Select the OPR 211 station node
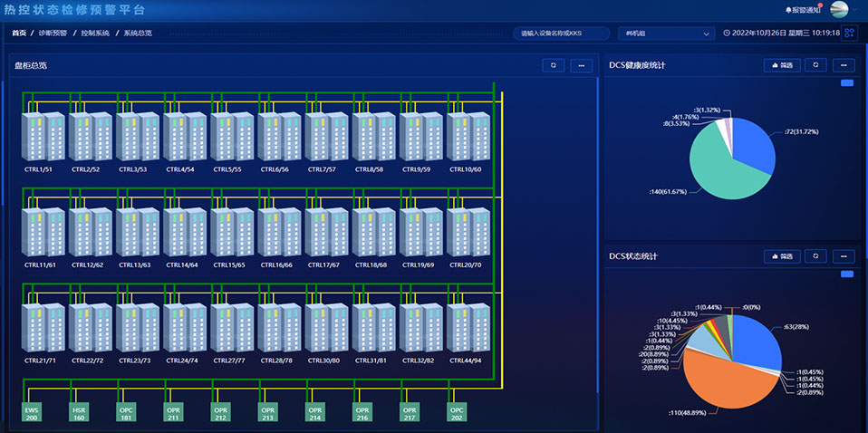Viewport: 868px width, 433px height. point(173,412)
